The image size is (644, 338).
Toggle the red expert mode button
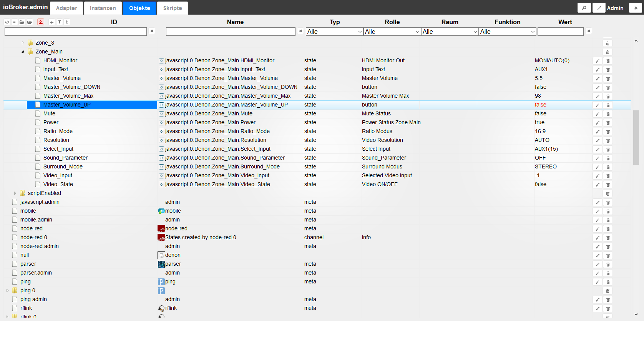41,22
